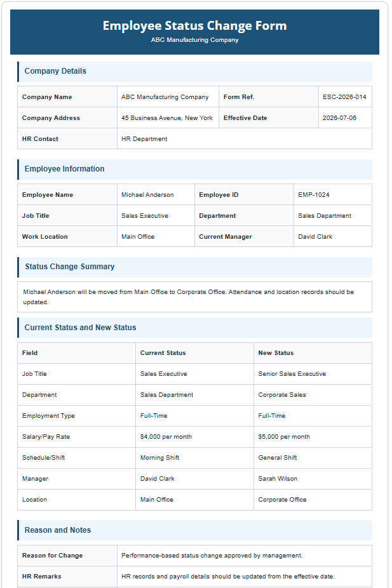This screenshot has height=588, width=392.
Task: Click 'Job Title' label in Employee Information
Action: 36,216
